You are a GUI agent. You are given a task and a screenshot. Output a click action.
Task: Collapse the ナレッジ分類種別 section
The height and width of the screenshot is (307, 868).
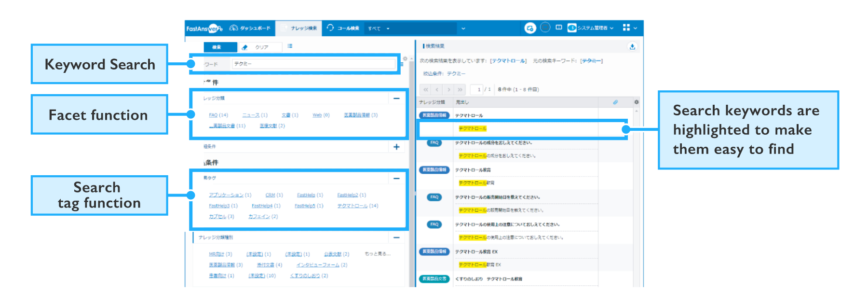(x=396, y=237)
